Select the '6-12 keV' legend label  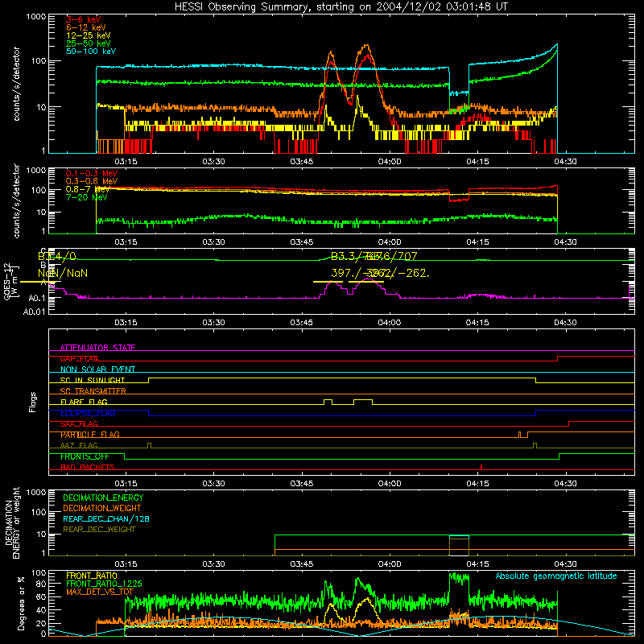86,27
